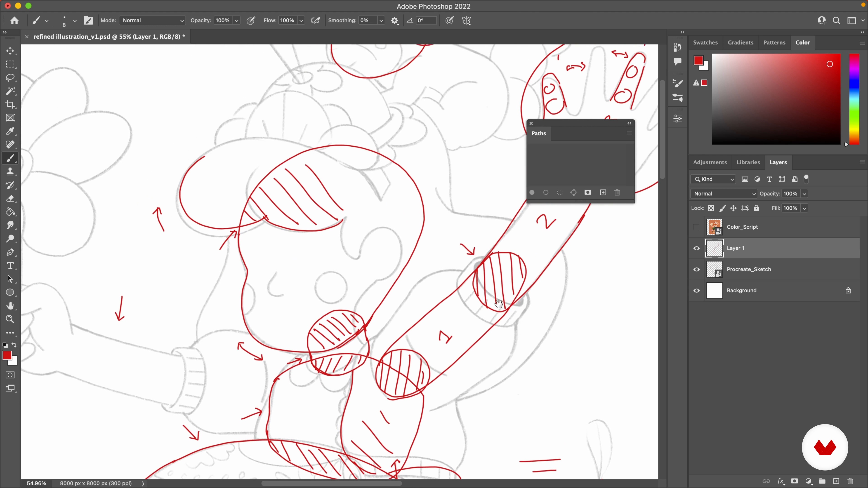Select the Eraser tool
The height and width of the screenshot is (488, 868).
(10, 199)
